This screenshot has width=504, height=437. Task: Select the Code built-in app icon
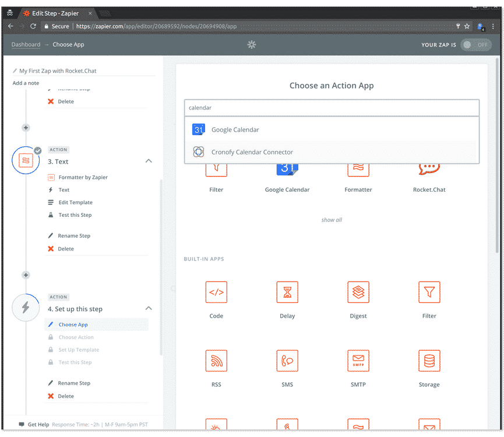tap(216, 292)
